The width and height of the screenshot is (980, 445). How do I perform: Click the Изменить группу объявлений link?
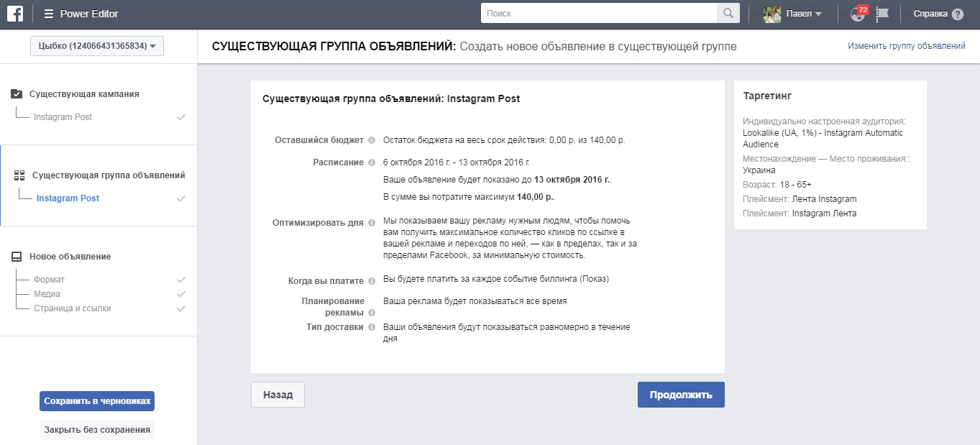pyautogui.click(x=906, y=46)
